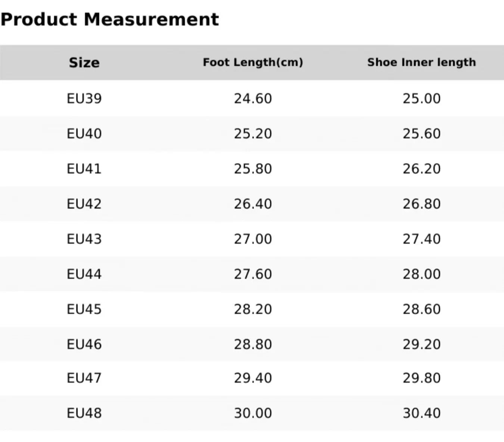Click the EU48 size cell

coord(84,413)
